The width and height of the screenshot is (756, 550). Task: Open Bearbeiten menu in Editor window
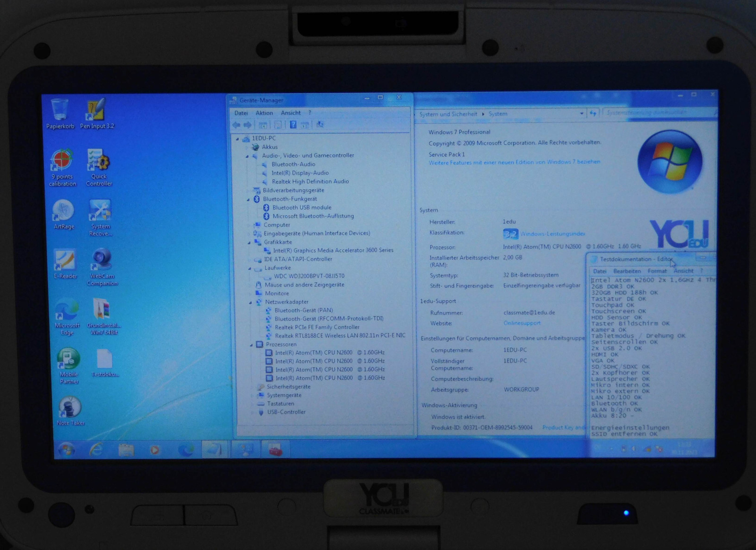(x=627, y=271)
